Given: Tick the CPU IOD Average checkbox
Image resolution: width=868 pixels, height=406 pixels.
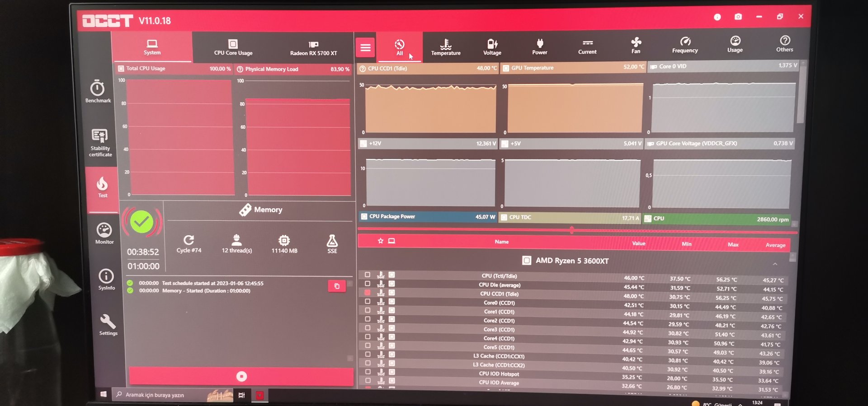Looking at the screenshot, I should coord(368,381).
